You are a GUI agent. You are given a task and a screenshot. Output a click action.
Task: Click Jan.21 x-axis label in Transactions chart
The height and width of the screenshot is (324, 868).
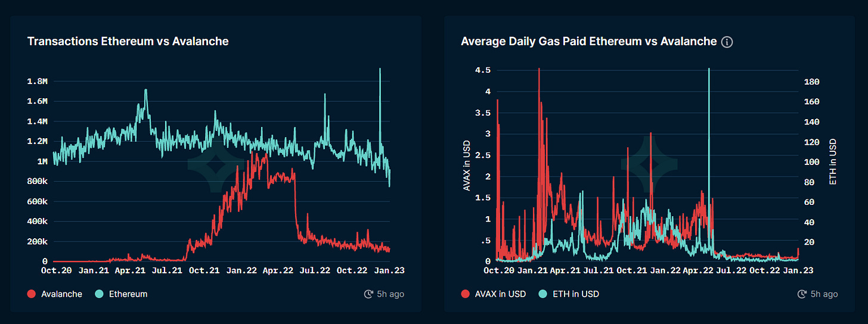(94, 270)
